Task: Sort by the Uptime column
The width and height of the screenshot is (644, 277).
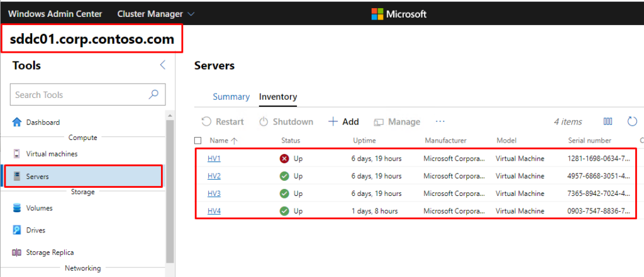Action: [364, 140]
